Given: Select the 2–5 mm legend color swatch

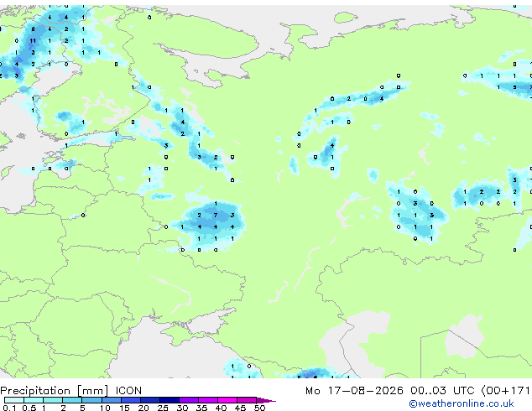Looking at the screenshot, I should 72,400.
